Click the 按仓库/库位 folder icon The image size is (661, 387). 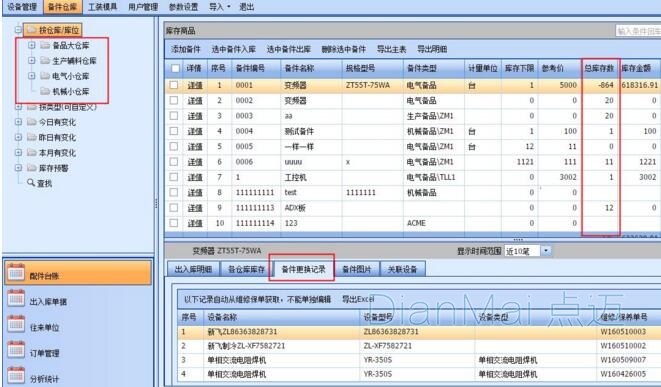(32, 30)
